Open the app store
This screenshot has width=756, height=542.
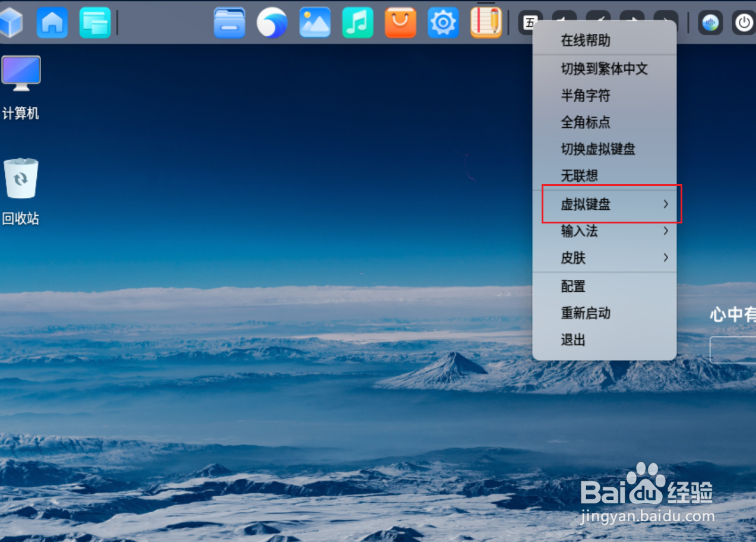[x=400, y=22]
